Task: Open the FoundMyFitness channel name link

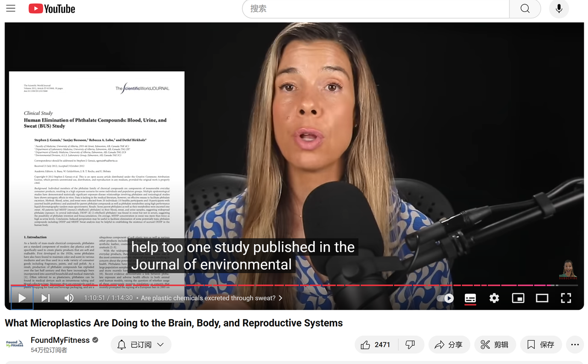Action: (x=60, y=340)
